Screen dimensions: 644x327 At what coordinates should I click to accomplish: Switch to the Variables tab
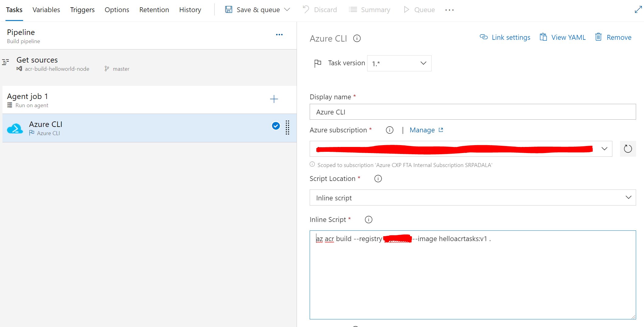(x=46, y=9)
